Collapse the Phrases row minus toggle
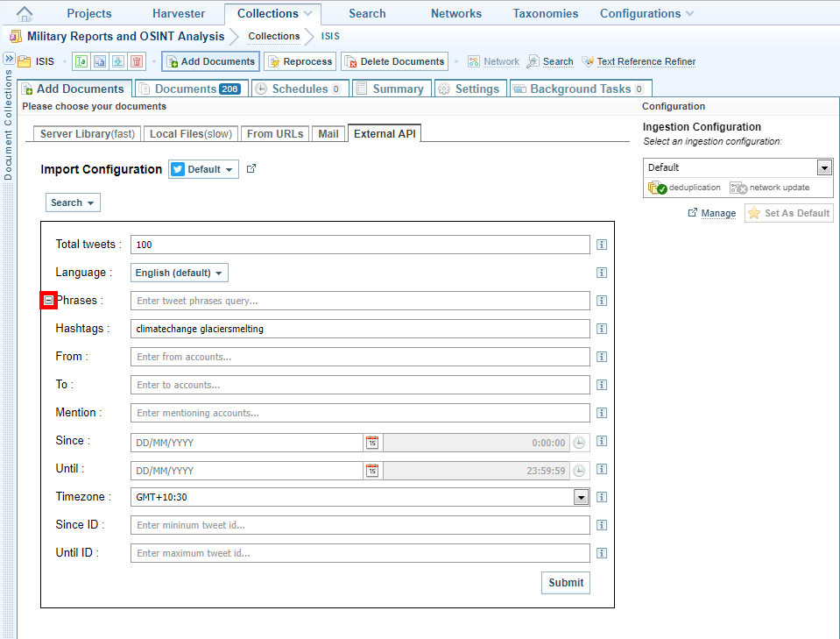This screenshot has height=639, width=840. (x=49, y=301)
